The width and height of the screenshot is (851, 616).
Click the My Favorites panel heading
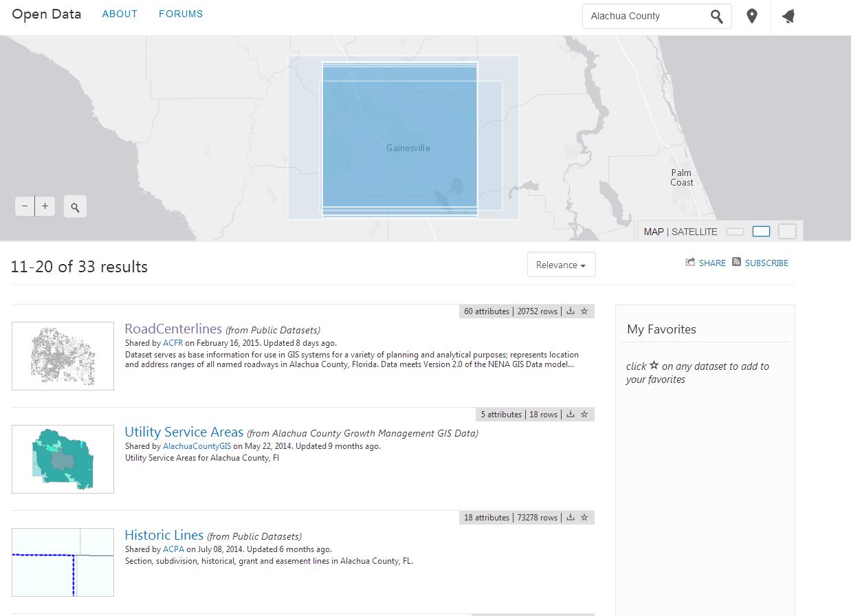[661, 329]
